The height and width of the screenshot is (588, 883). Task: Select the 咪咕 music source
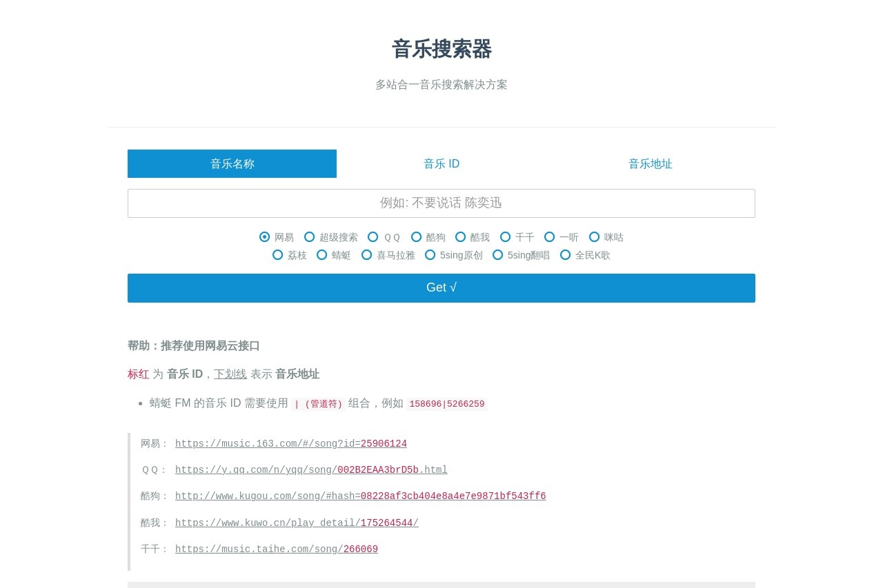pos(595,237)
